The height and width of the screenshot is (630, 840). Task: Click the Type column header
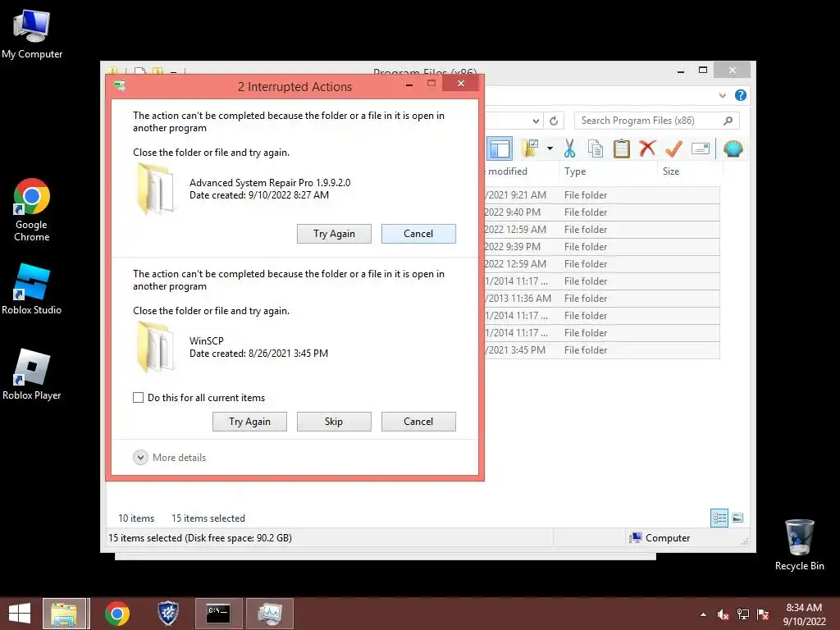[x=608, y=171]
